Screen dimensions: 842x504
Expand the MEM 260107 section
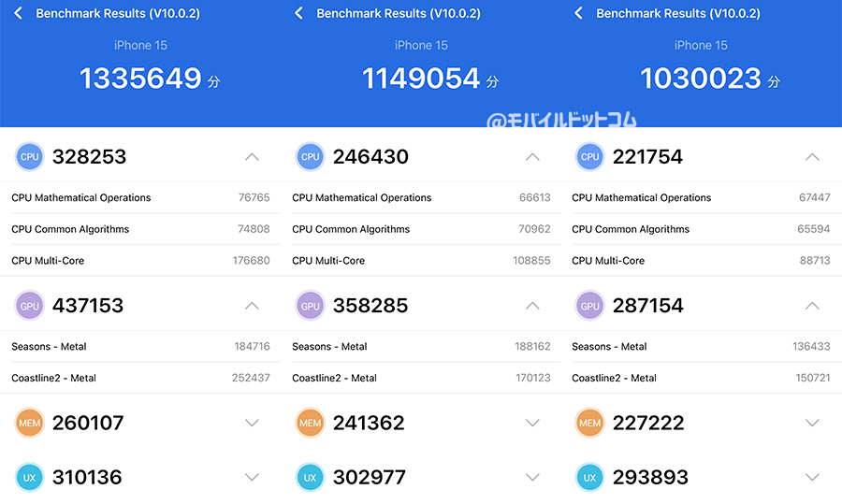[252, 423]
